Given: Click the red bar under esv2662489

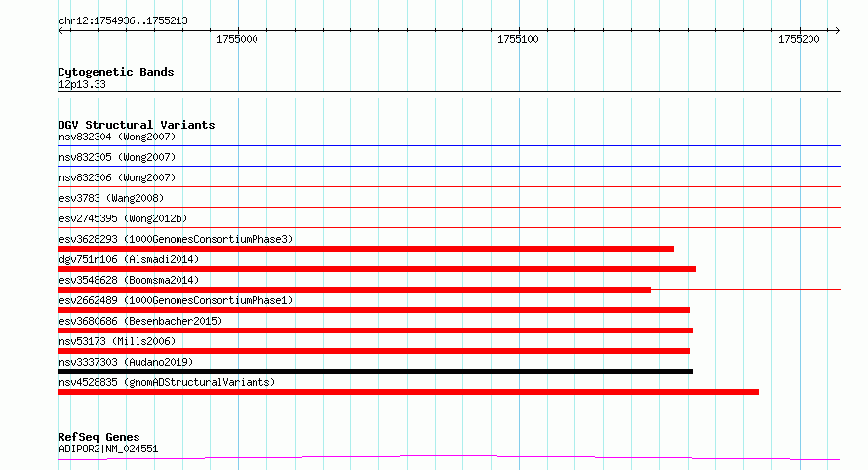Looking at the screenshot, I should 374,310.
